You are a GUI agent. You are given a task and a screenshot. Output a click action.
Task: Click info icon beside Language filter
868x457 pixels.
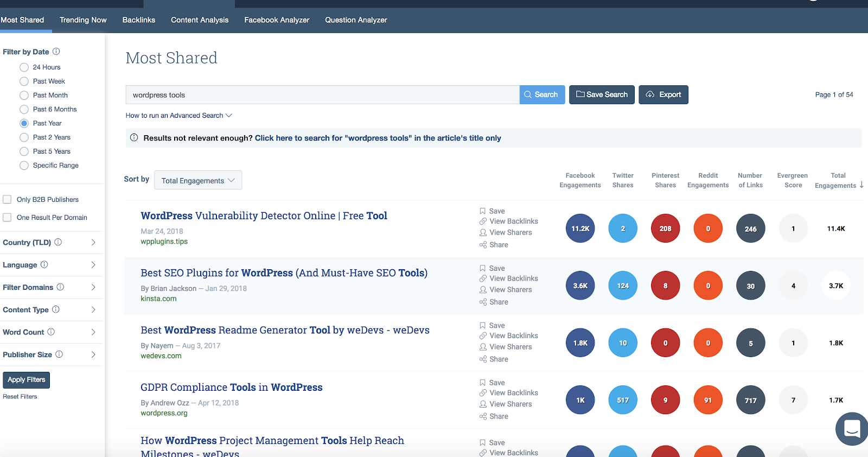[x=44, y=265]
